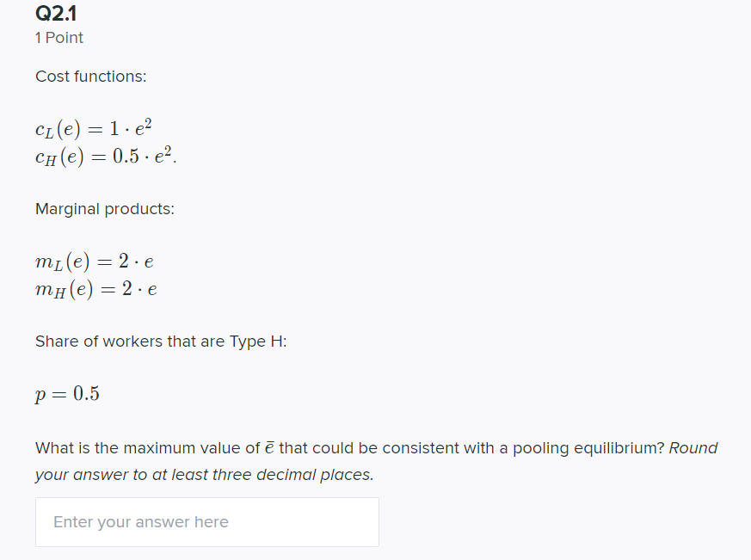This screenshot has height=560, width=751.
Task: Click the e-bar symbol in the question
Action: point(269,448)
